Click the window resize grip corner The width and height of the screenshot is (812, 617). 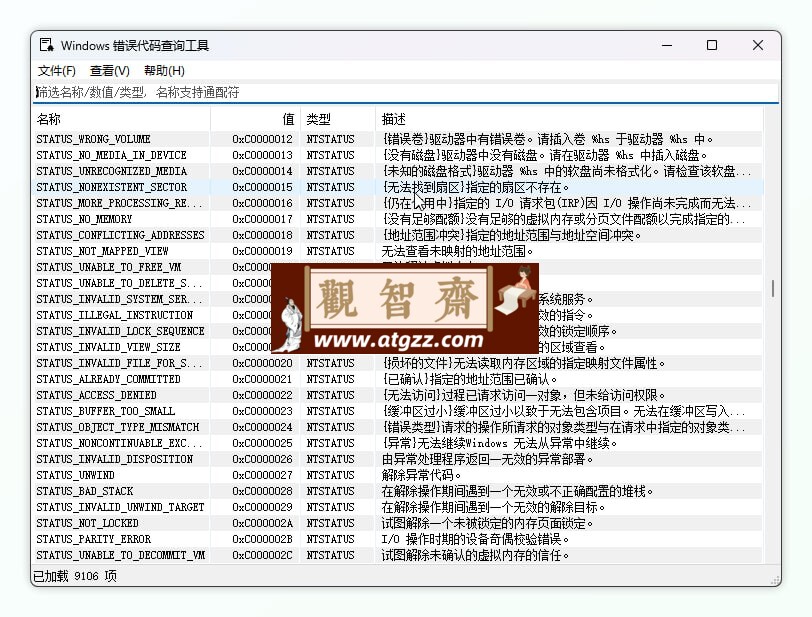[775, 580]
